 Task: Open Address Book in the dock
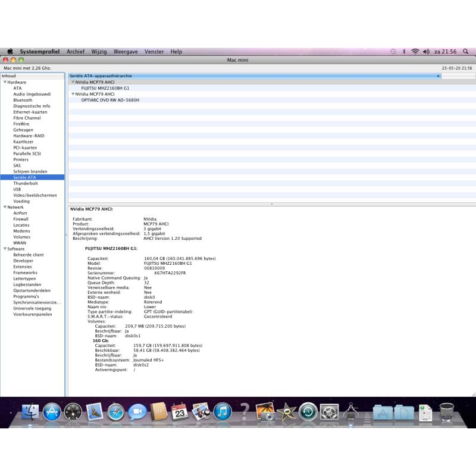[158, 411]
